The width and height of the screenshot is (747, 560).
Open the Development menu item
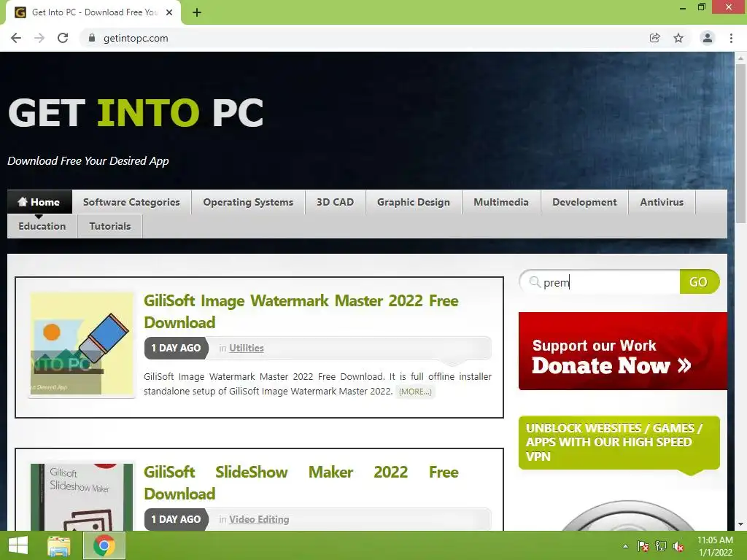pyautogui.click(x=584, y=202)
